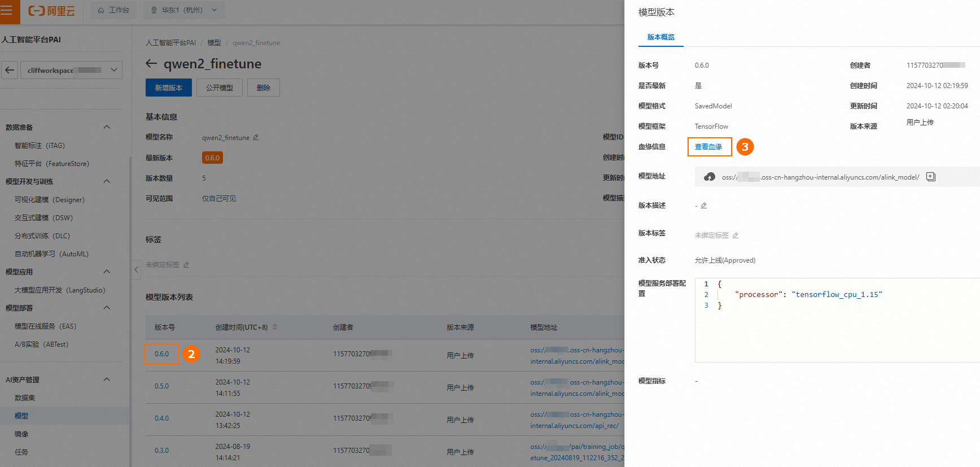The height and width of the screenshot is (467, 980).
Task: Open the model address link in the 0.5.0 row
Action: point(577,388)
